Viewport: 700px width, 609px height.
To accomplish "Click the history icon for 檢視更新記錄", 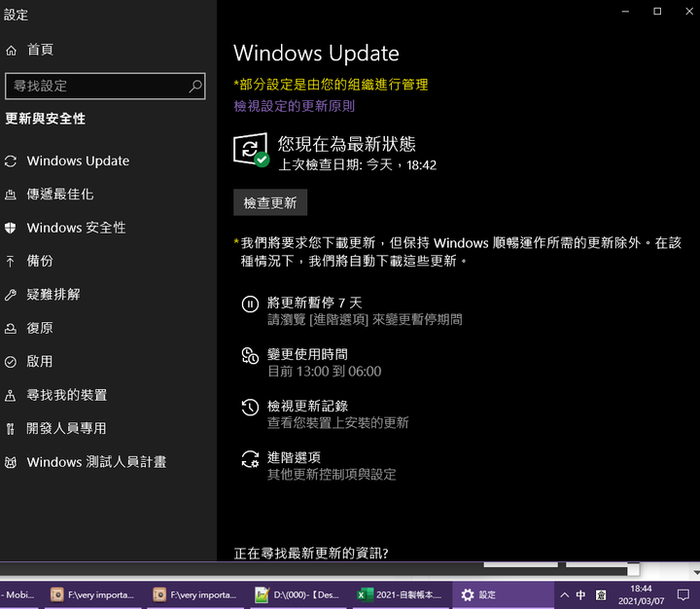I will [250, 408].
